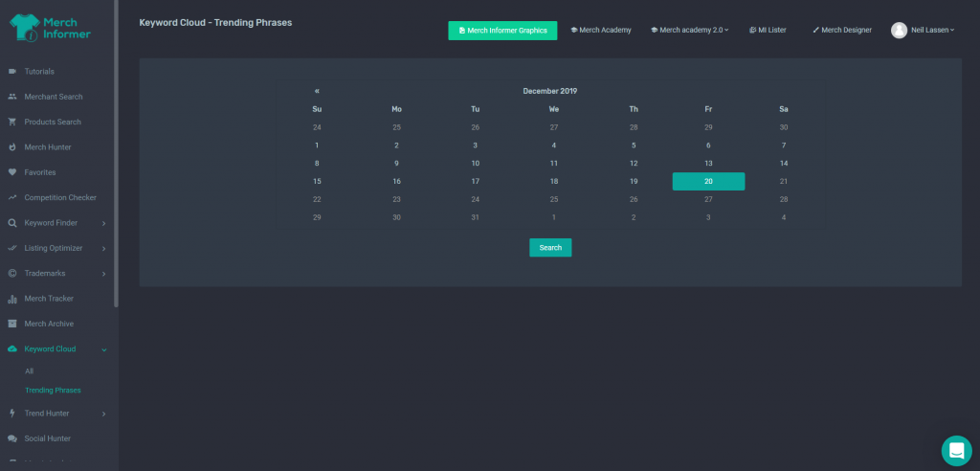Click the Products Search cart icon
The image size is (980, 471).
point(11,122)
